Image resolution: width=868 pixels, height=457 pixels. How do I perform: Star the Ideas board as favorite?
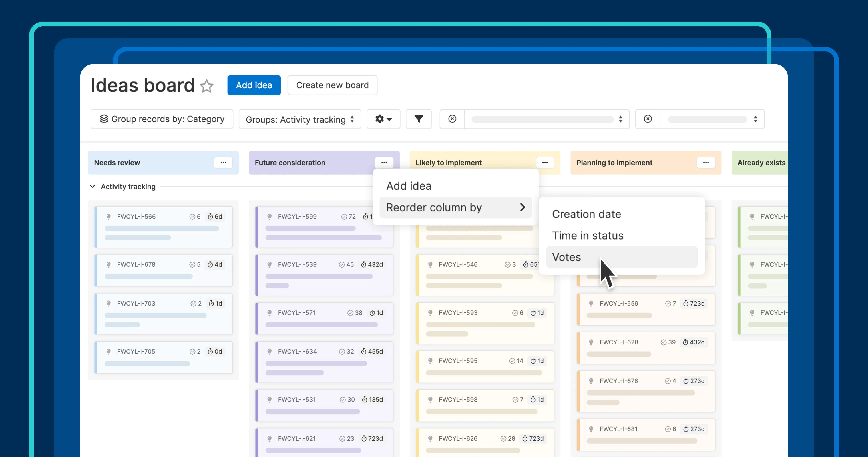(x=206, y=86)
